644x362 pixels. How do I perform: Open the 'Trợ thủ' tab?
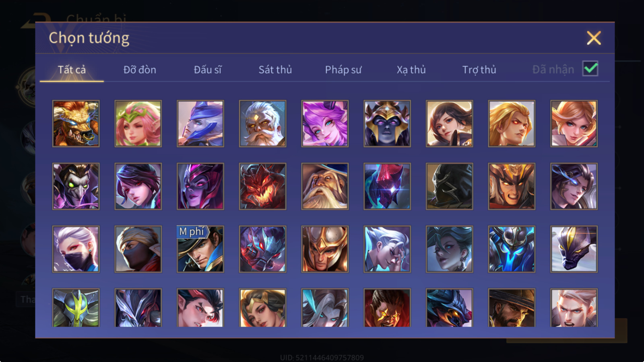479,70
